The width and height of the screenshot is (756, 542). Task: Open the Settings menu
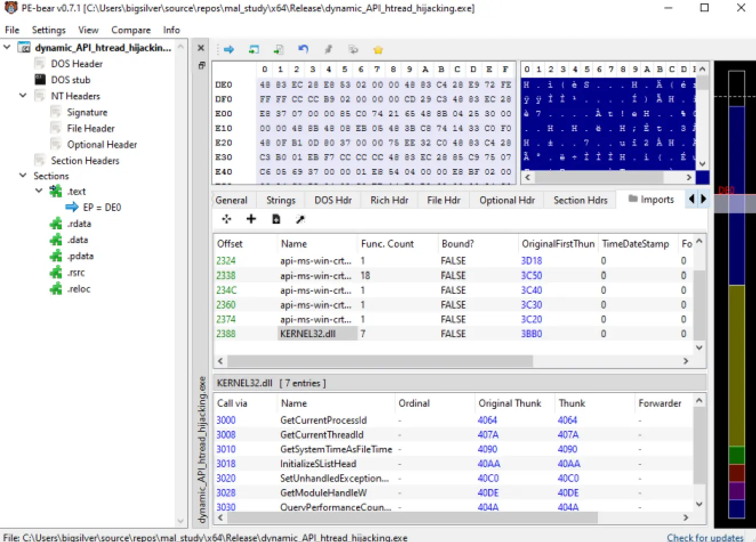(x=49, y=30)
